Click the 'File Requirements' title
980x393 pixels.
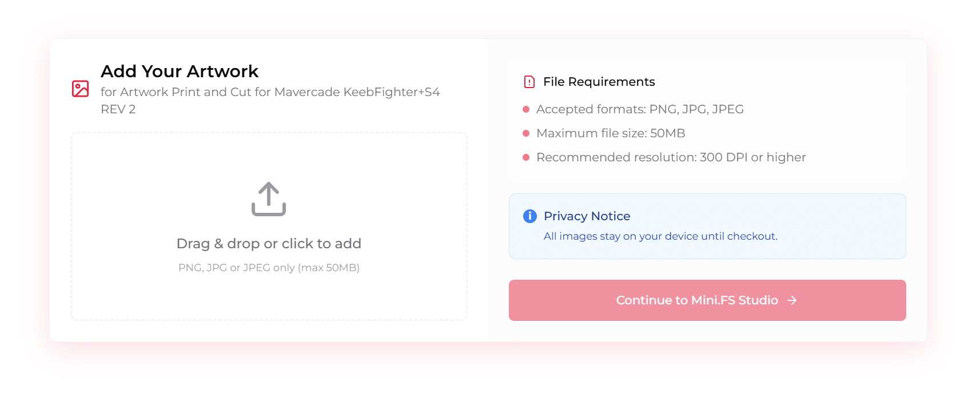click(x=599, y=82)
